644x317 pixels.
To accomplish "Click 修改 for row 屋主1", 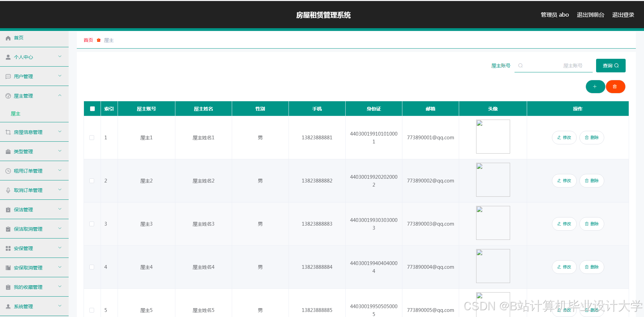I will point(564,138).
